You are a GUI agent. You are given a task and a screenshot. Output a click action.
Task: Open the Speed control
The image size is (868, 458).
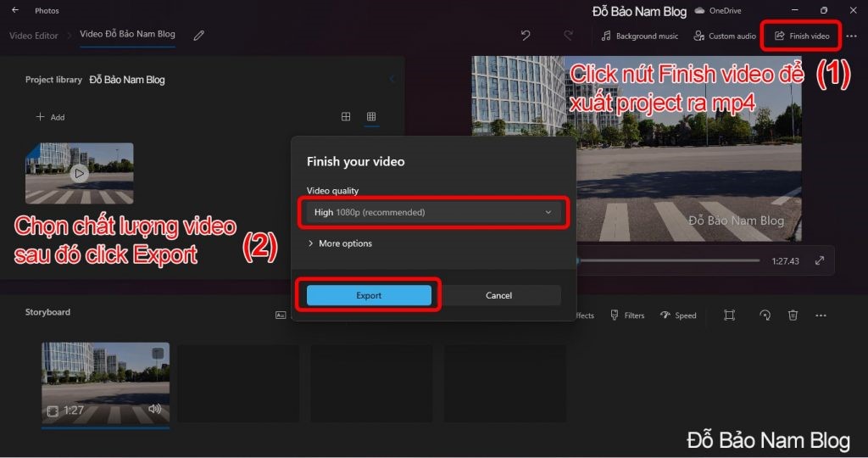[678, 316]
